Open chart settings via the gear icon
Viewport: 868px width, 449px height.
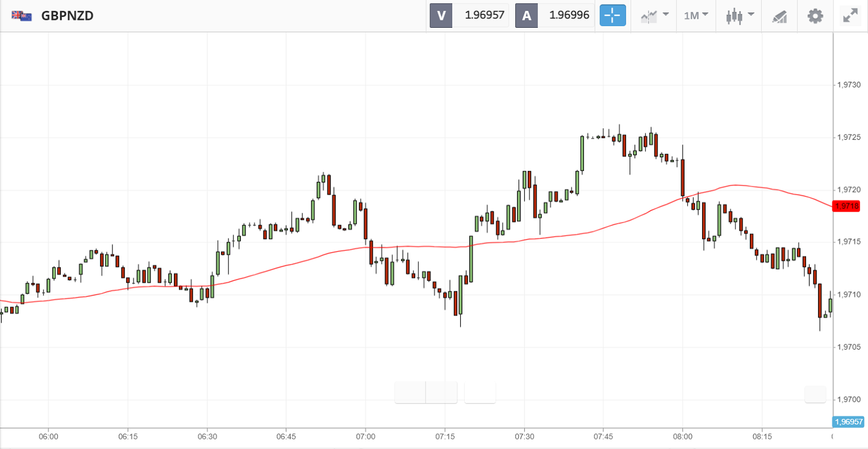click(x=815, y=16)
